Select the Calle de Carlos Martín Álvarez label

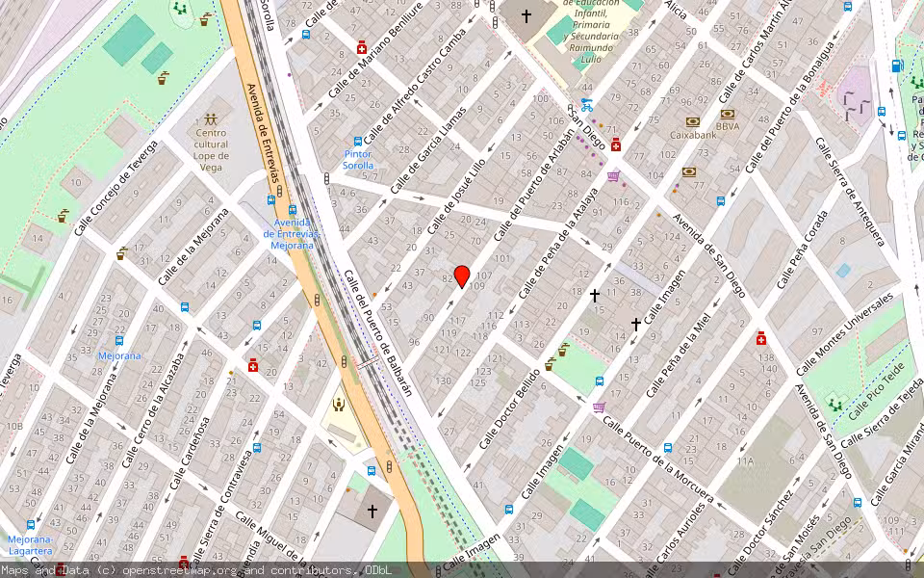coord(755,52)
